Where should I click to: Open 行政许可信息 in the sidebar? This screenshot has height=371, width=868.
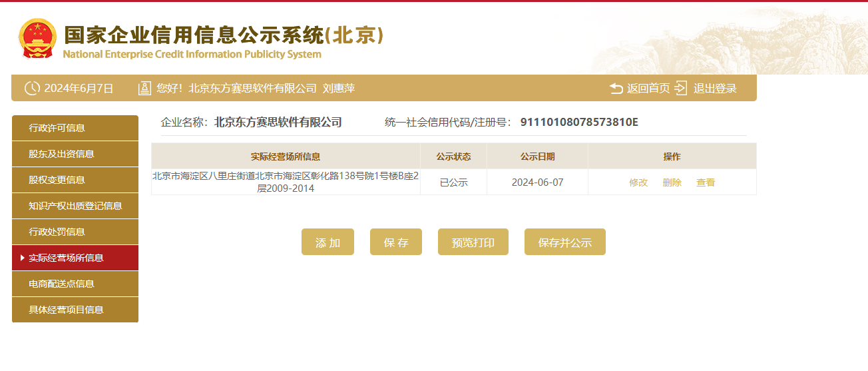point(75,128)
